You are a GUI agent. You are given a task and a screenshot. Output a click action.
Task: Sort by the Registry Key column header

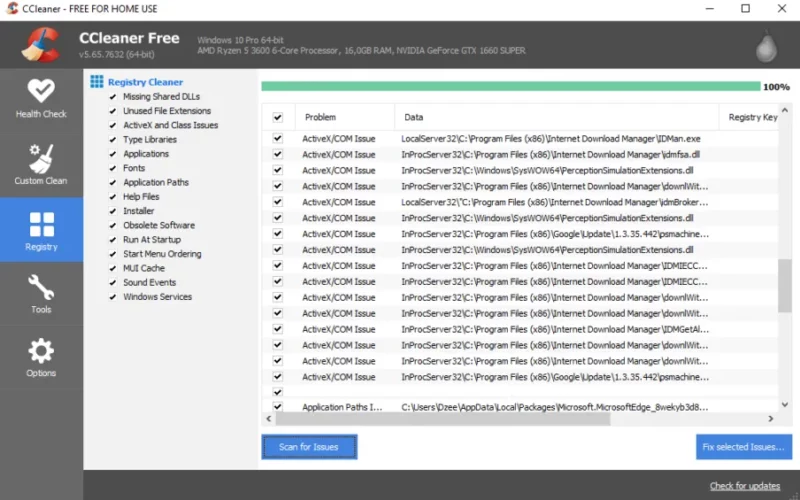coord(749,117)
